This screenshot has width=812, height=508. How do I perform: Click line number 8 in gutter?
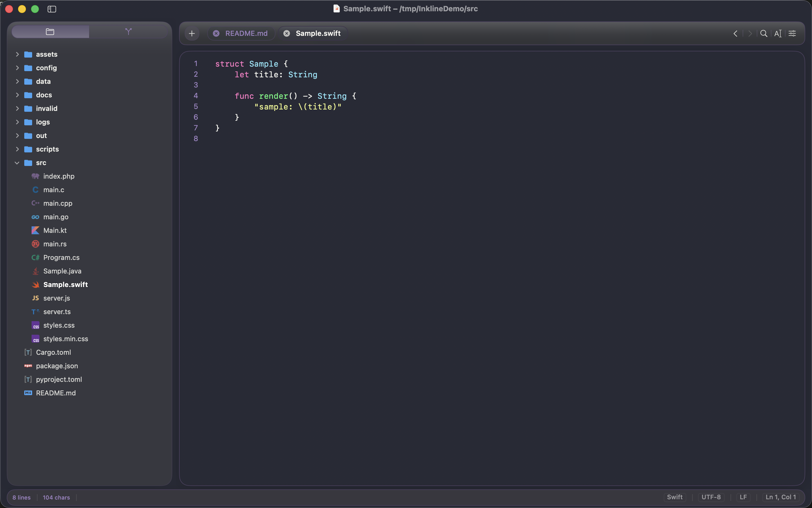196,139
